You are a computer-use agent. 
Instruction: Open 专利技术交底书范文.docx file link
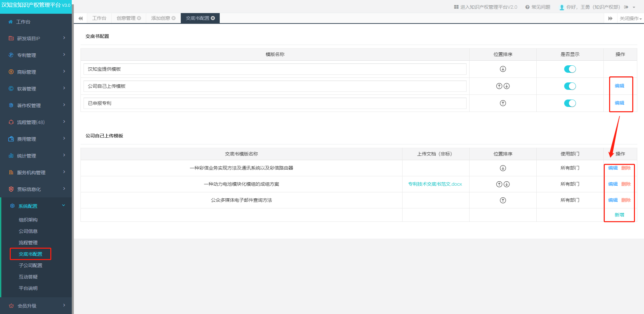point(435,184)
